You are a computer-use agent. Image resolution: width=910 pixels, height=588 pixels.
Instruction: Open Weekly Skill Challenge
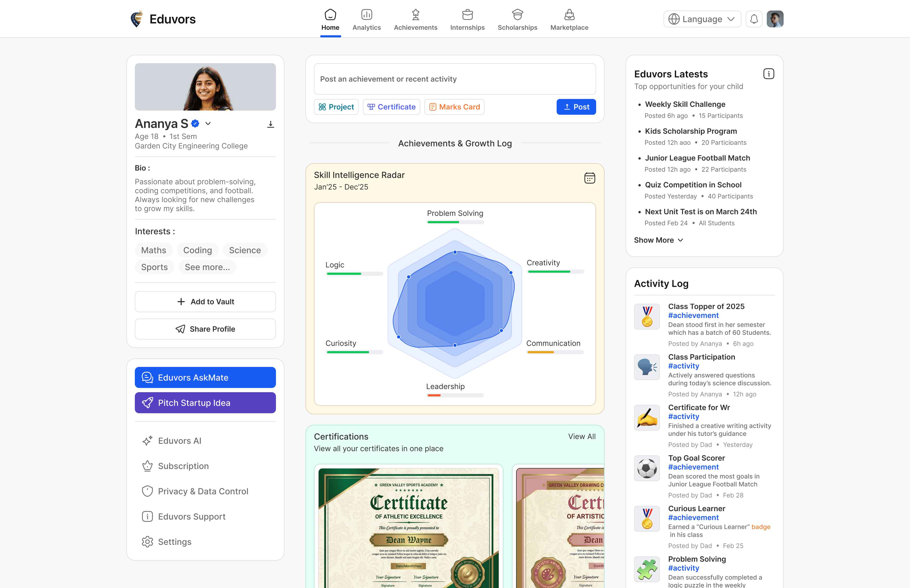pos(685,104)
